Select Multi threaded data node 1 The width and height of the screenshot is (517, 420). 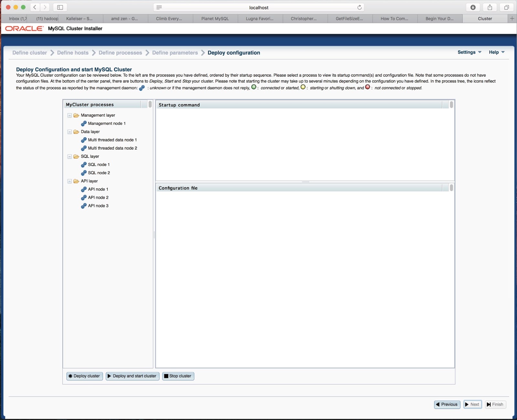[112, 140]
